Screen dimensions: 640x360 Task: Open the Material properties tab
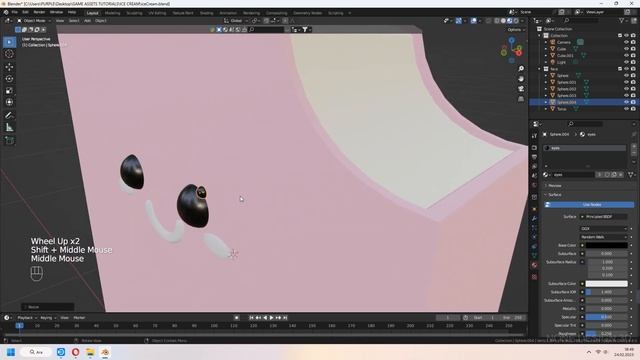click(534, 265)
